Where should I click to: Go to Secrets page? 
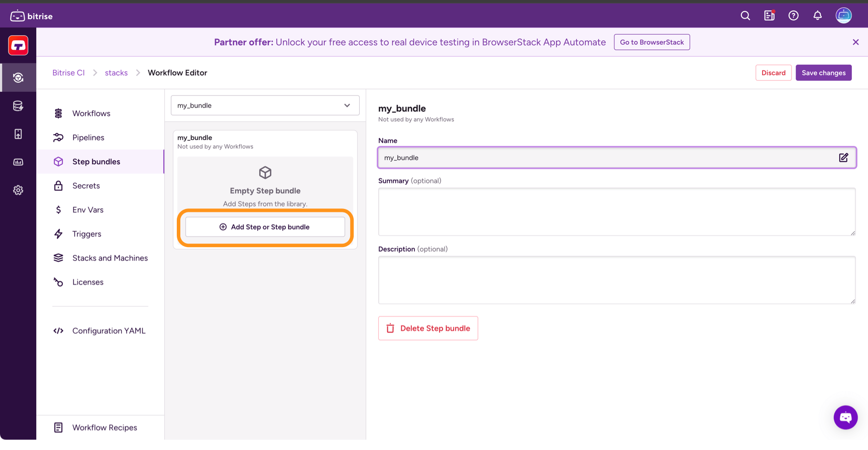click(86, 186)
